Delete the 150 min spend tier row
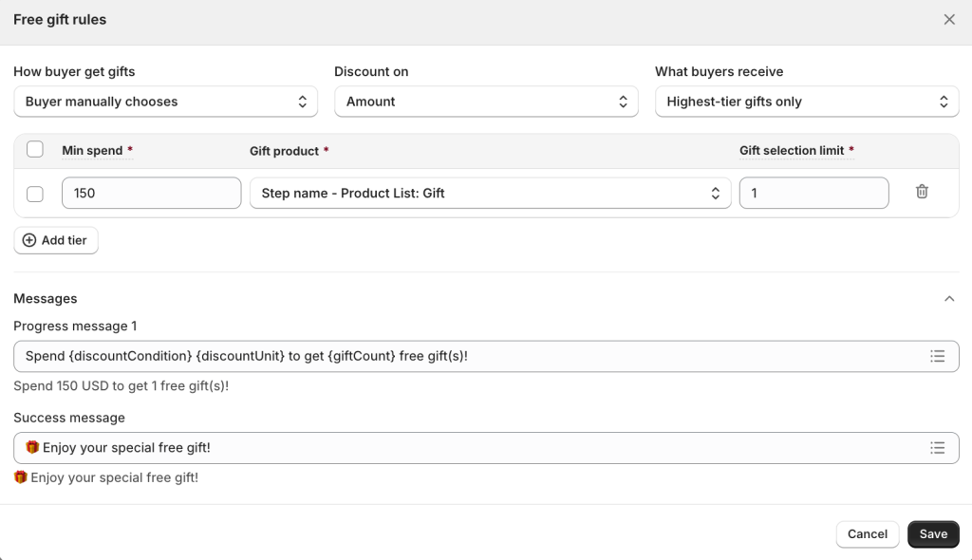This screenshot has width=972, height=560. tap(921, 192)
